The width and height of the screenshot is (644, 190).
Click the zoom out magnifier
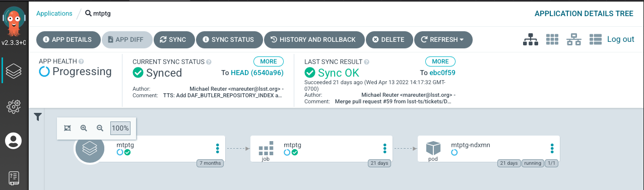(x=100, y=128)
